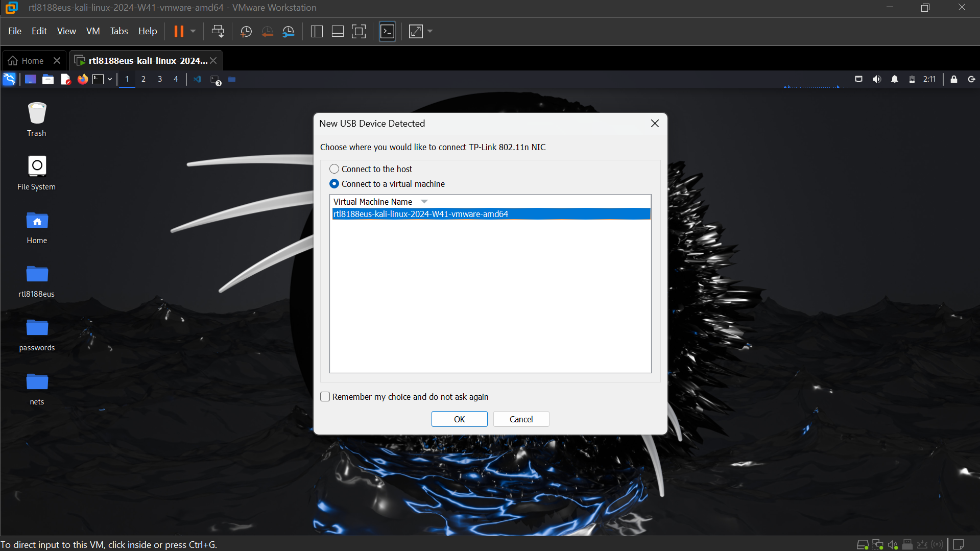Select rtl8188eus-kali-linux-2024-W41-vmware-amd64 in list
Screen dimensions: 980x551
click(x=491, y=214)
